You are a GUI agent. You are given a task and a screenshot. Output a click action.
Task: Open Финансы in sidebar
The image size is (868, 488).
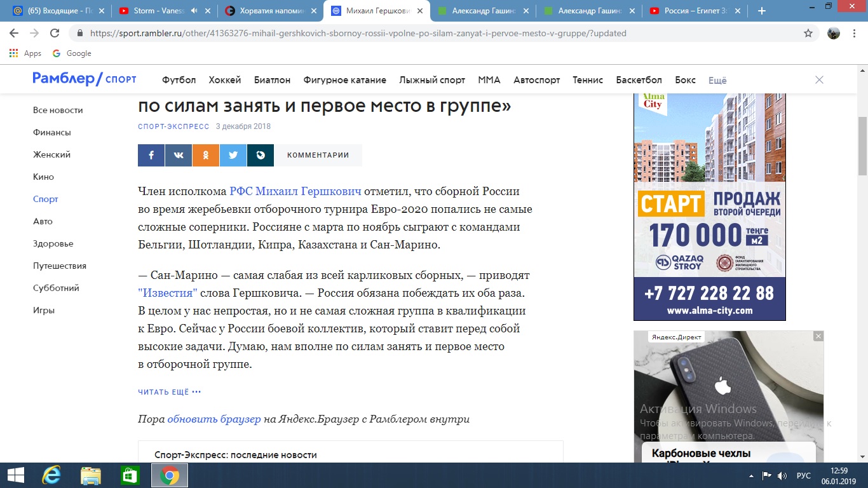52,132
